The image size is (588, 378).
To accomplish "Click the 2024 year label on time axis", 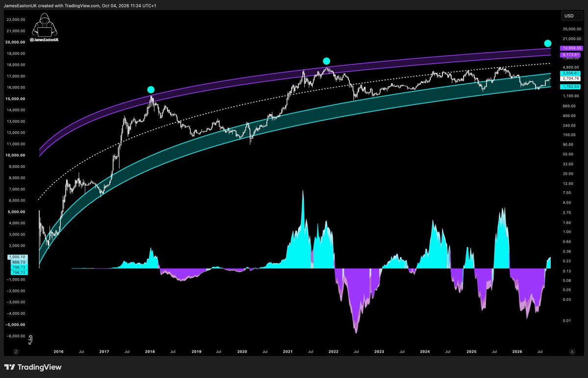I will pyautogui.click(x=425, y=352).
